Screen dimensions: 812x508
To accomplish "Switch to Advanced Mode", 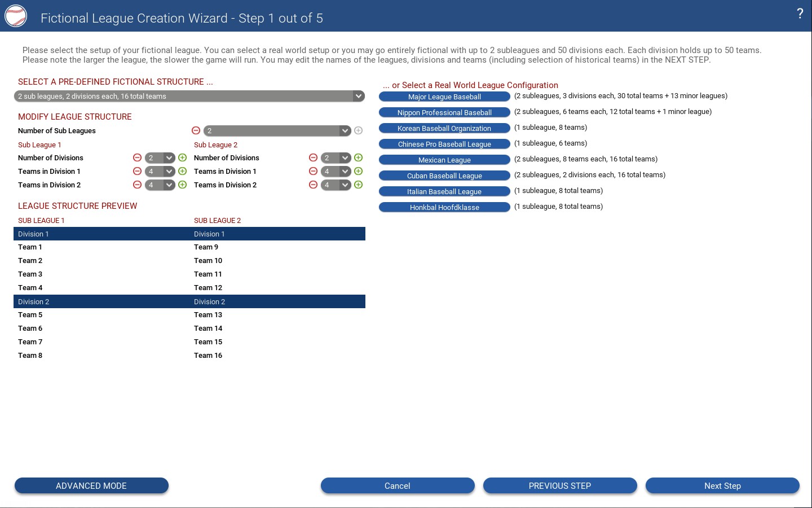I will coord(91,485).
